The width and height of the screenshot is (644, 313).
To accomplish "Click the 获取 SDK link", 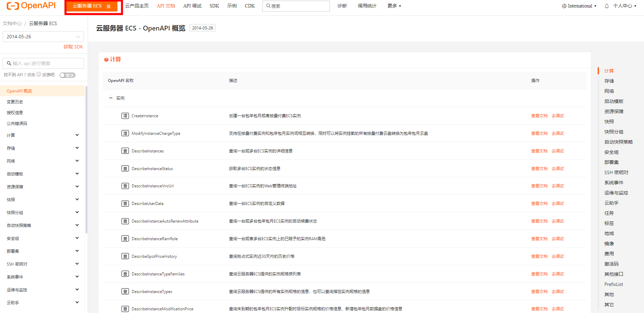I will tap(73, 47).
